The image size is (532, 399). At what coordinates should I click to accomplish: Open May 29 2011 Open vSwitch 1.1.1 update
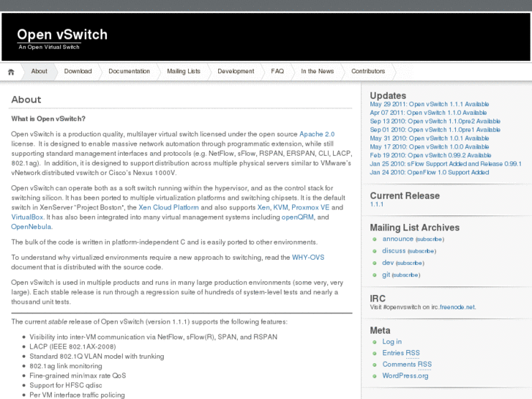point(430,104)
